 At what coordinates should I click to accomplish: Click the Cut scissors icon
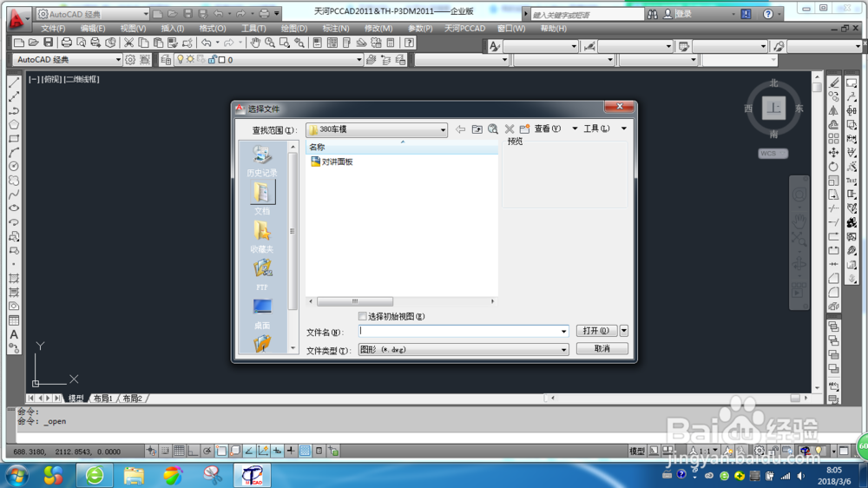tap(128, 43)
